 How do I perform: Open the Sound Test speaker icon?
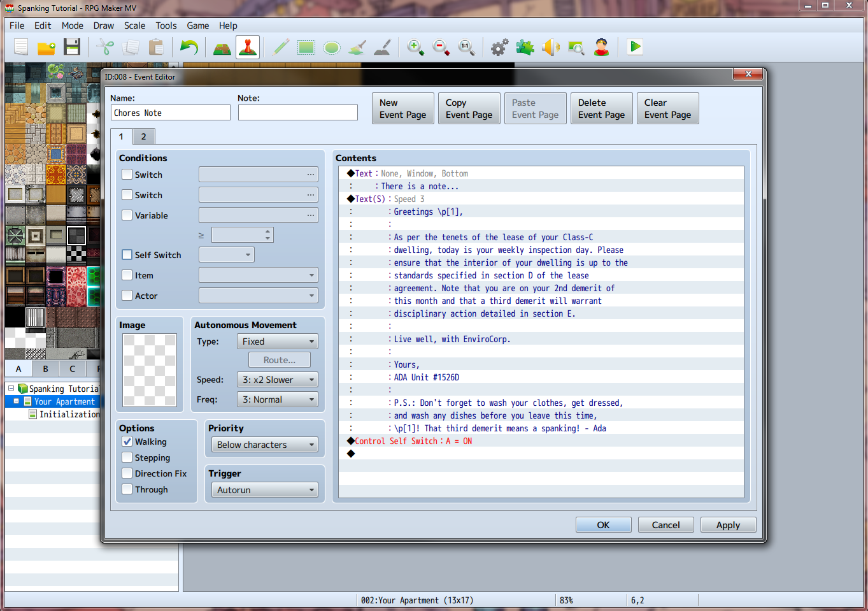(x=551, y=47)
